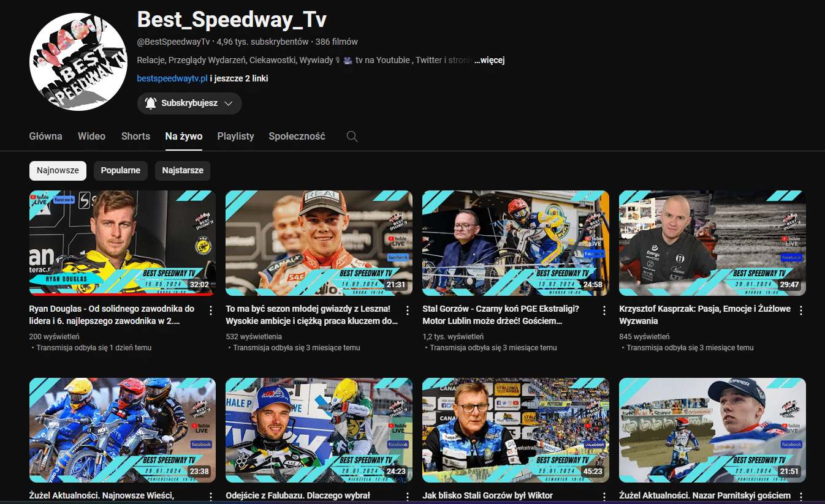
Task: Click the notification bell on Subskrybujesz button
Action: 151,103
